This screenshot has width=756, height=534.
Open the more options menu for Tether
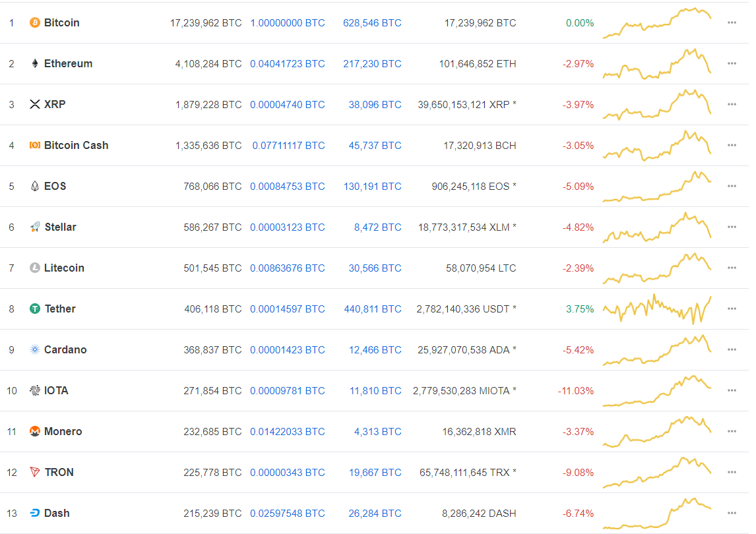tap(732, 309)
